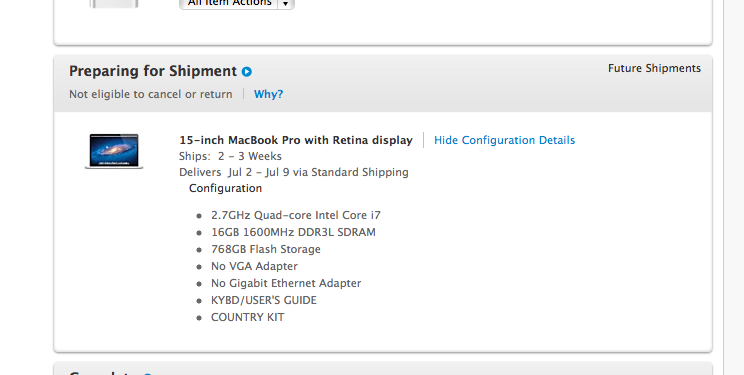The width and height of the screenshot is (744, 375).
Task: Click the Configuration label
Action: click(x=225, y=188)
